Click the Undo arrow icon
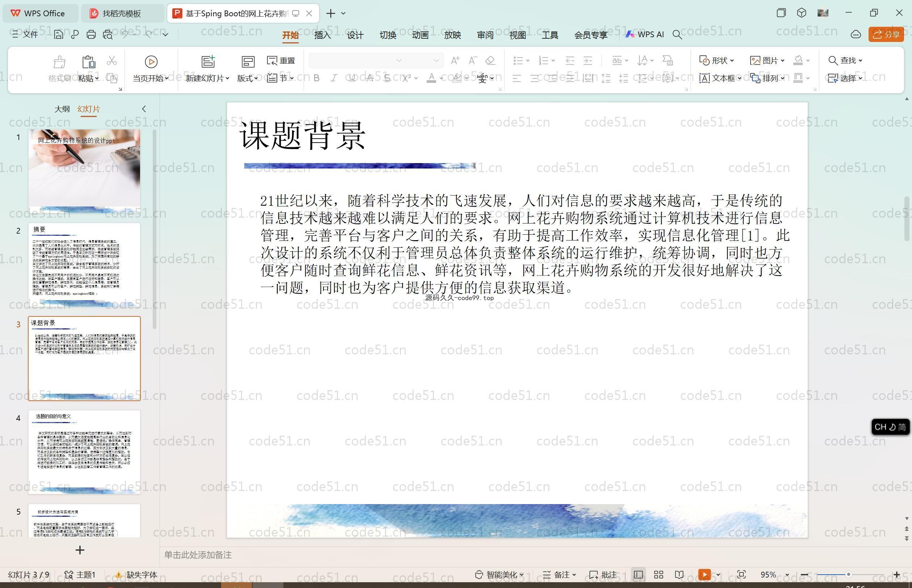Screen dimensions: 912x588 [x=125, y=34]
